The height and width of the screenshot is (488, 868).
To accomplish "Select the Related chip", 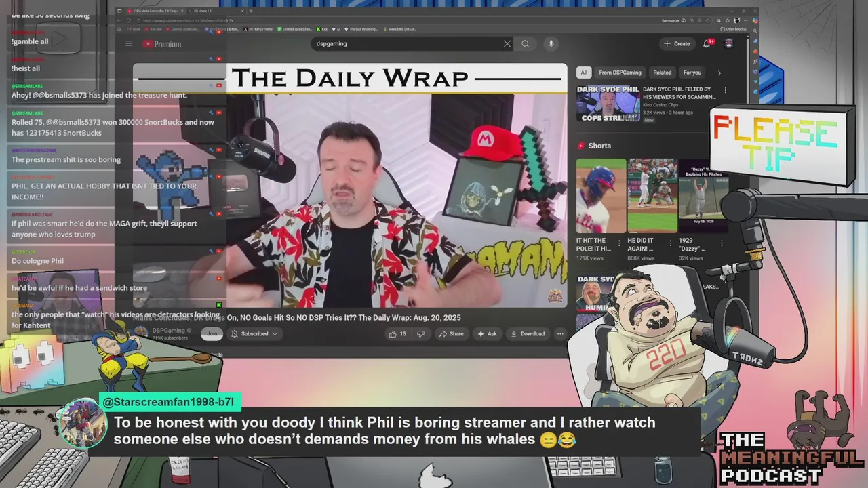I will pos(663,73).
